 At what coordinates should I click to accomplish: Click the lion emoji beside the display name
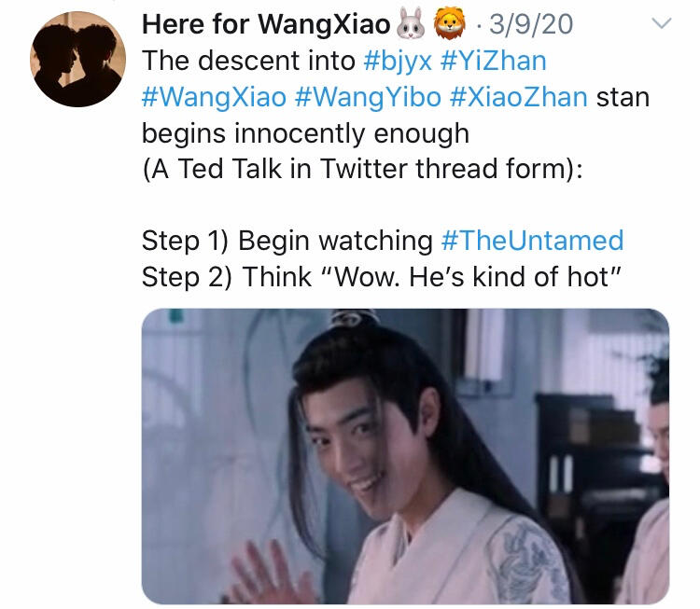(450, 23)
